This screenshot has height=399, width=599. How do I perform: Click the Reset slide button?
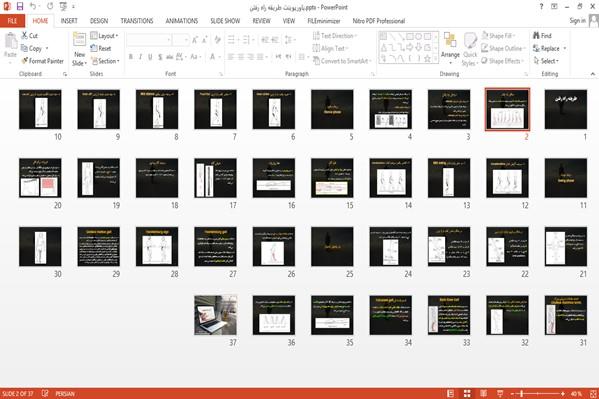tap(101, 48)
